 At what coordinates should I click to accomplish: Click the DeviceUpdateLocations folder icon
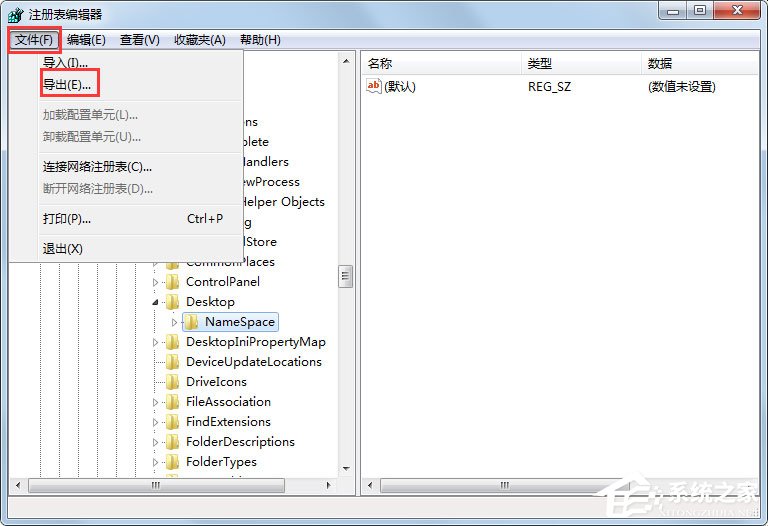click(172, 362)
